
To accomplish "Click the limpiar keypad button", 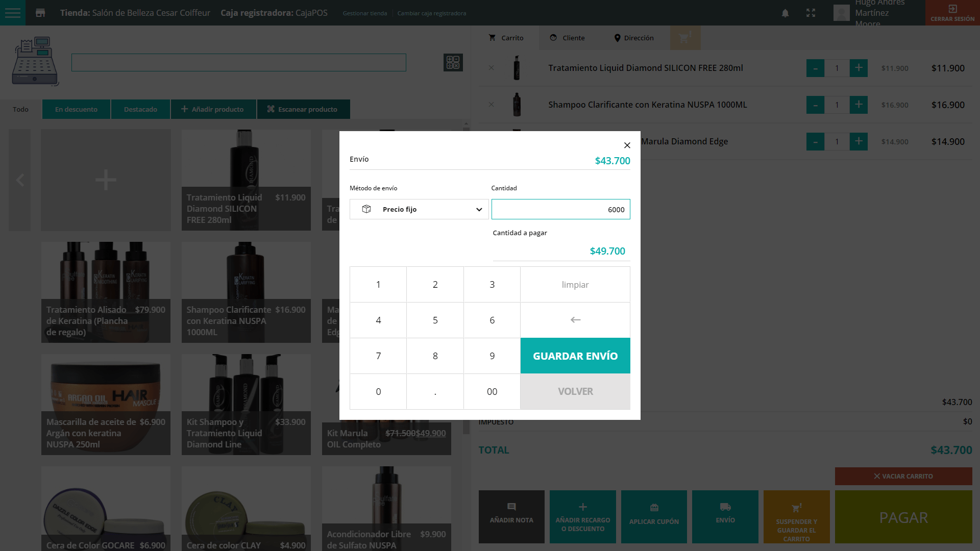I will (x=575, y=285).
